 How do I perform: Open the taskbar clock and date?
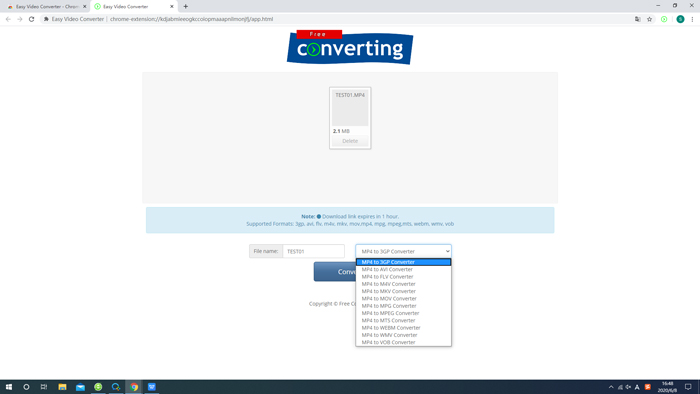coord(667,387)
